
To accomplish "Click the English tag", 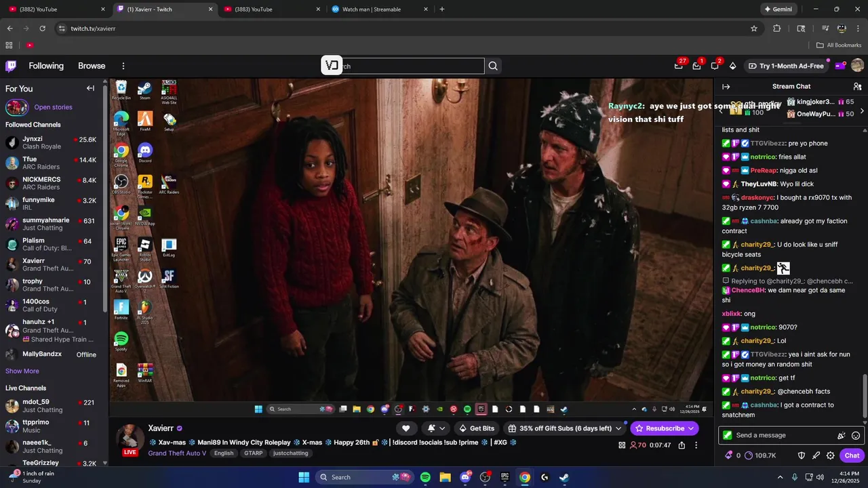I will coord(224,453).
